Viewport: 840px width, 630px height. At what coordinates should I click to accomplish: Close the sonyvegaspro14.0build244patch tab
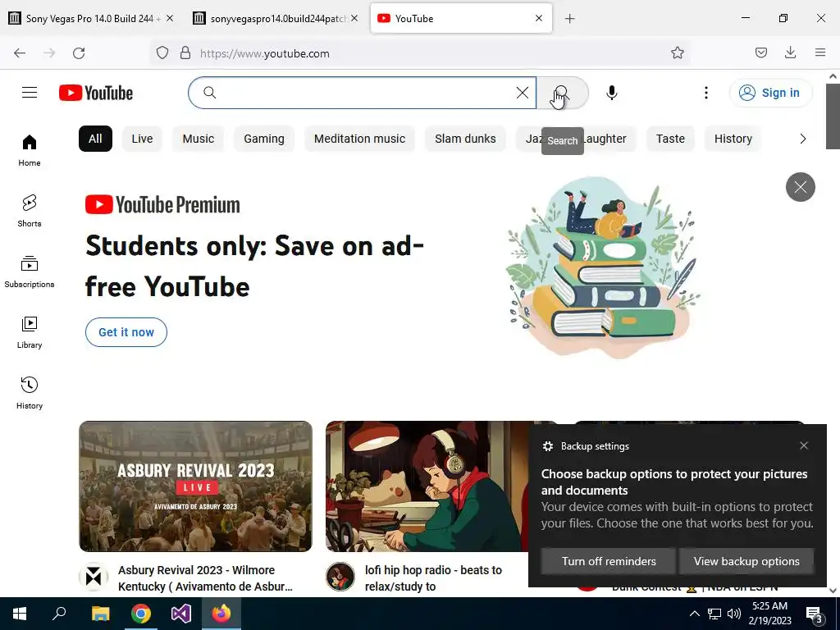[x=354, y=18]
